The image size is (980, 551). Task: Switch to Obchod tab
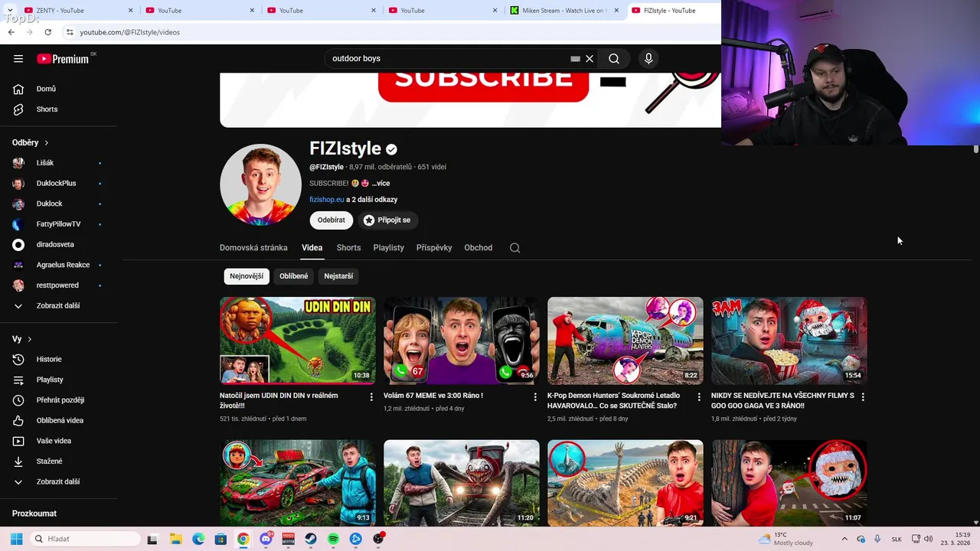[x=478, y=248]
